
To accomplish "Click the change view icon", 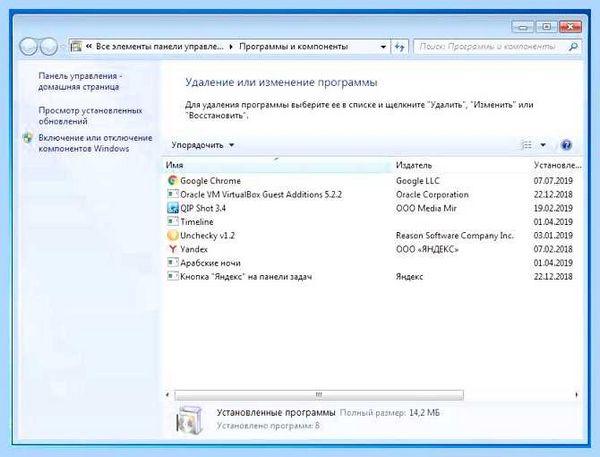I will point(527,145).
